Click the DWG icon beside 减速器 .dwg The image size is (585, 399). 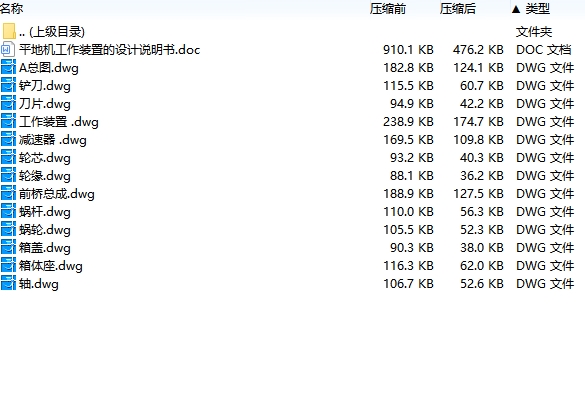click(x=8, y=140)
